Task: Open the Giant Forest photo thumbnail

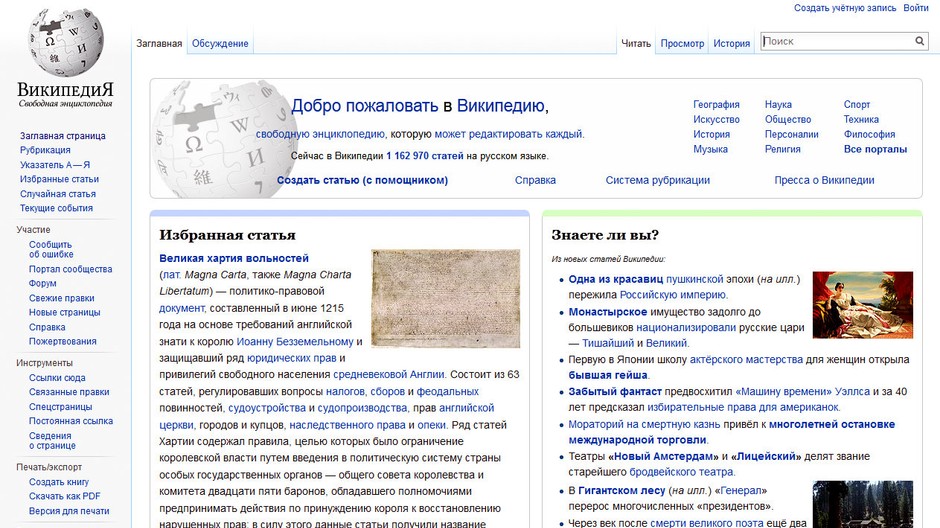Action: [863, 504]
